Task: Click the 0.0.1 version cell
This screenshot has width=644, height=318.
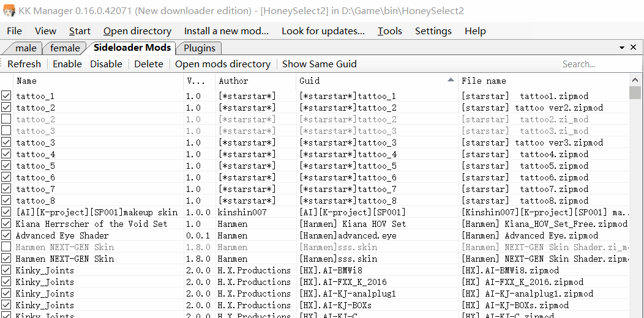Action: coord(198,235)
